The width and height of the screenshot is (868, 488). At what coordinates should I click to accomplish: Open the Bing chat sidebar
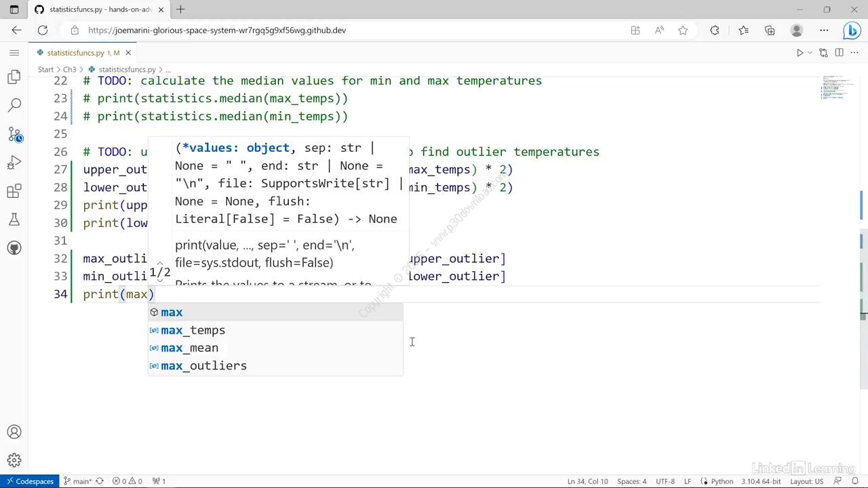tap(852, 30)
